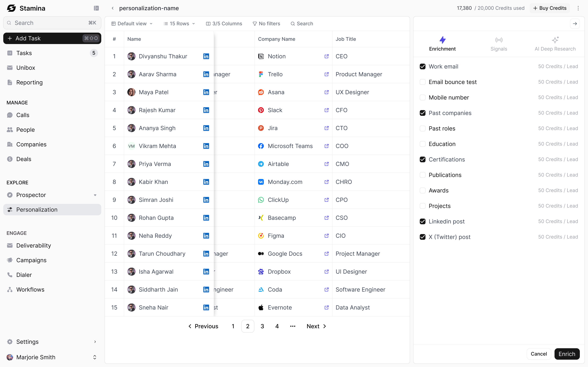Expand the 15 Rows dropdown
The width and height of the screenshot is (588, 367).
point(179,23)
